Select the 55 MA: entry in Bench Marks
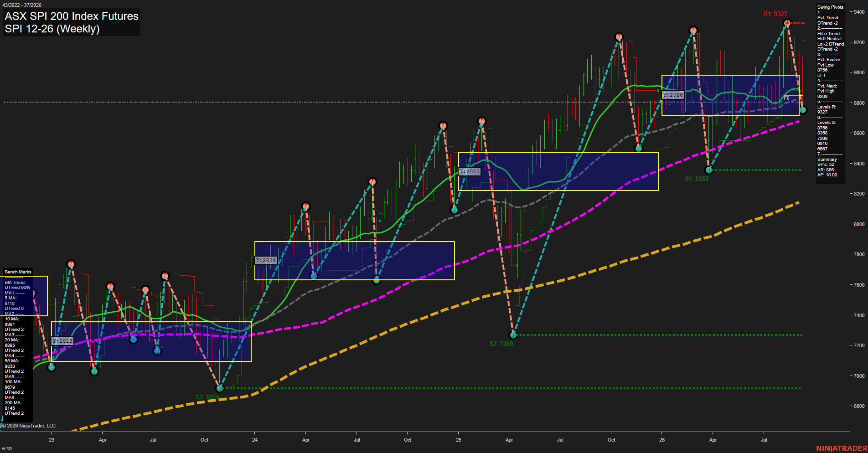Viewport: 868px width, 453px height. tap(12, 361)
